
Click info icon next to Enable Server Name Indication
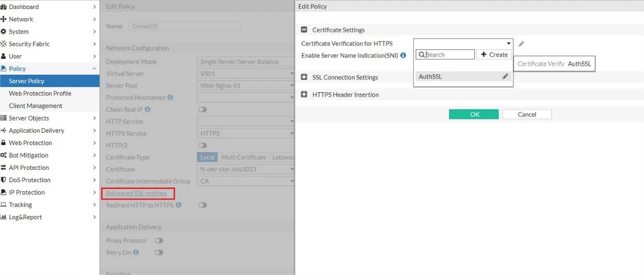pyautogui.click(x=403, y=55)
